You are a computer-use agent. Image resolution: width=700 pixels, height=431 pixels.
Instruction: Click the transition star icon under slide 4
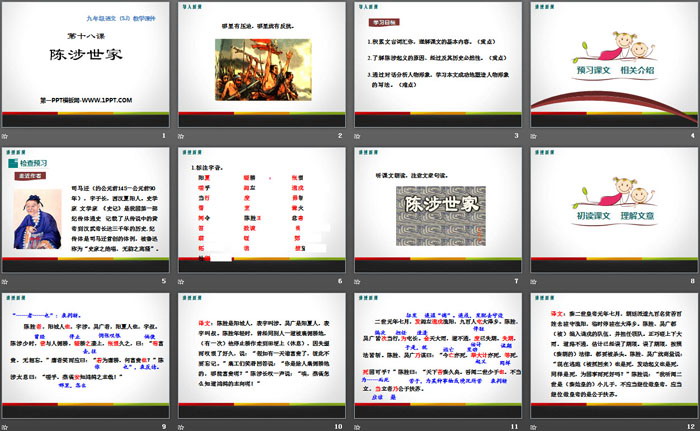(x=533, y=136)
